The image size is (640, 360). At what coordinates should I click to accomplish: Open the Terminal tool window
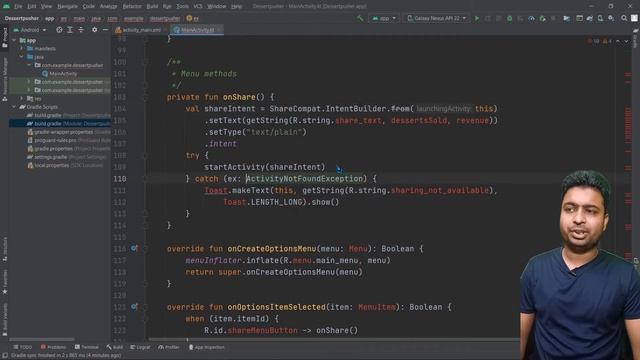coord(87,347)
